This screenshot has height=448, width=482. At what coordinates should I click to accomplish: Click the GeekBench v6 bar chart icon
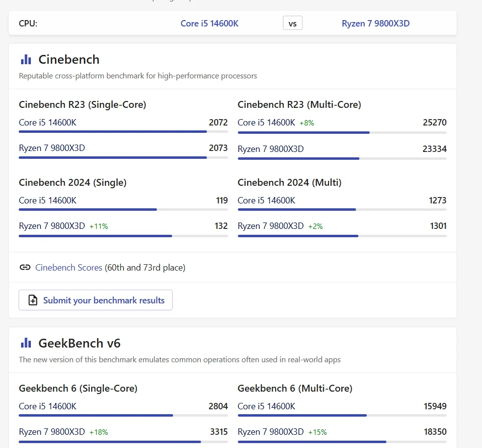26,343
